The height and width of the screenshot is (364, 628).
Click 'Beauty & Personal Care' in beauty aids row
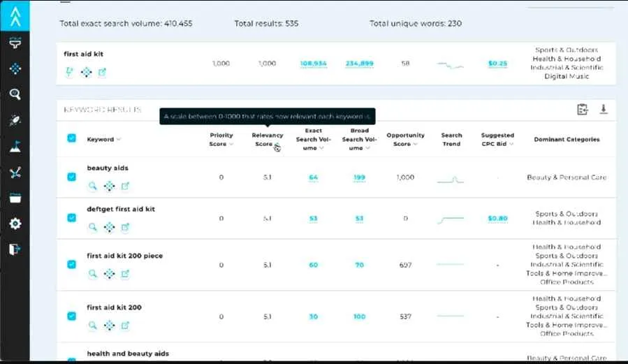(567, 177)
